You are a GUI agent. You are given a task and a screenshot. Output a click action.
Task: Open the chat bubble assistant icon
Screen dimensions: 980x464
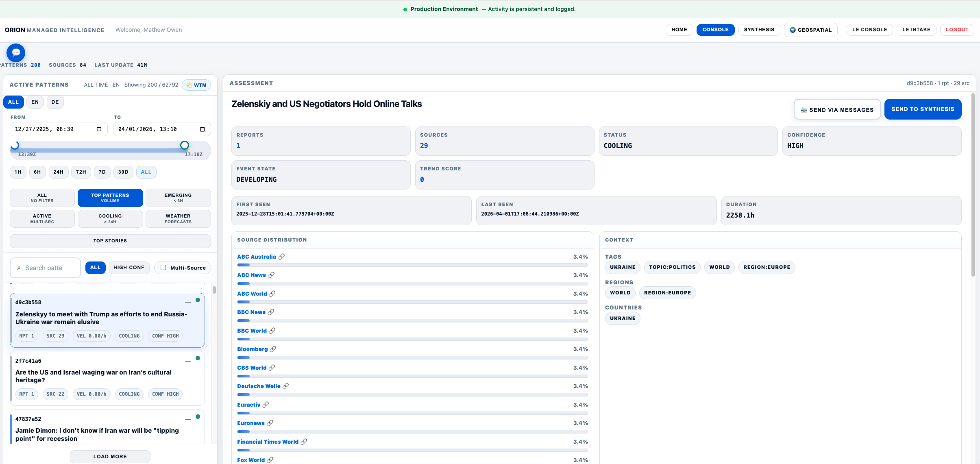[15, 52]
